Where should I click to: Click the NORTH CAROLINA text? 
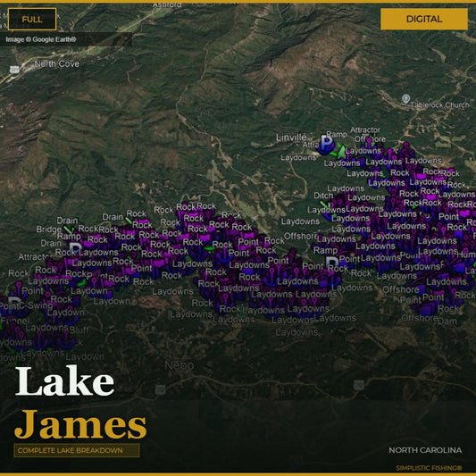425,450
